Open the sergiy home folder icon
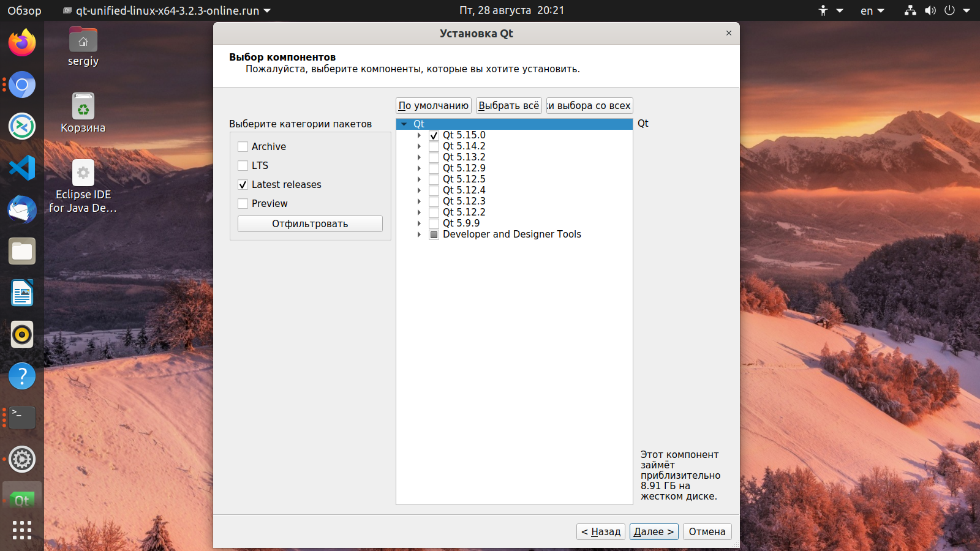980x551 pixels. click(83, 47)
